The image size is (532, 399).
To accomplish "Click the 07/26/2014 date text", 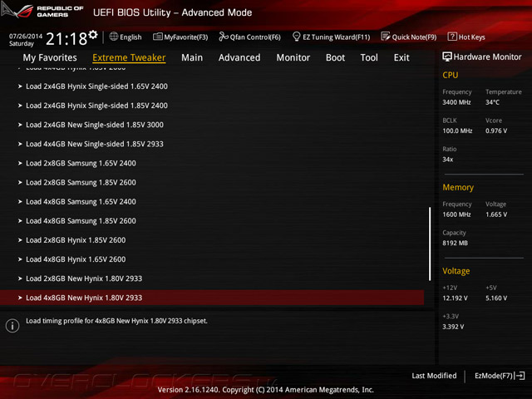I will [x=26, y=36].
